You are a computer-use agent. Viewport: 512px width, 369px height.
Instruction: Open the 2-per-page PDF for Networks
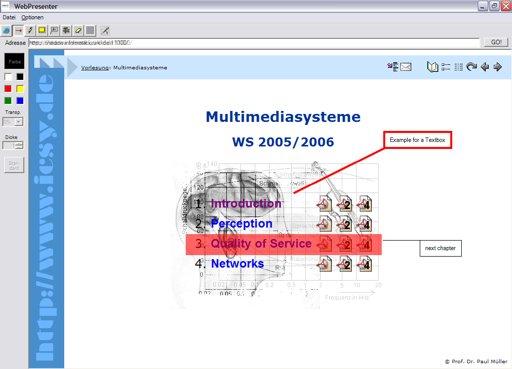pyautogui.click(x=344, y=264)
